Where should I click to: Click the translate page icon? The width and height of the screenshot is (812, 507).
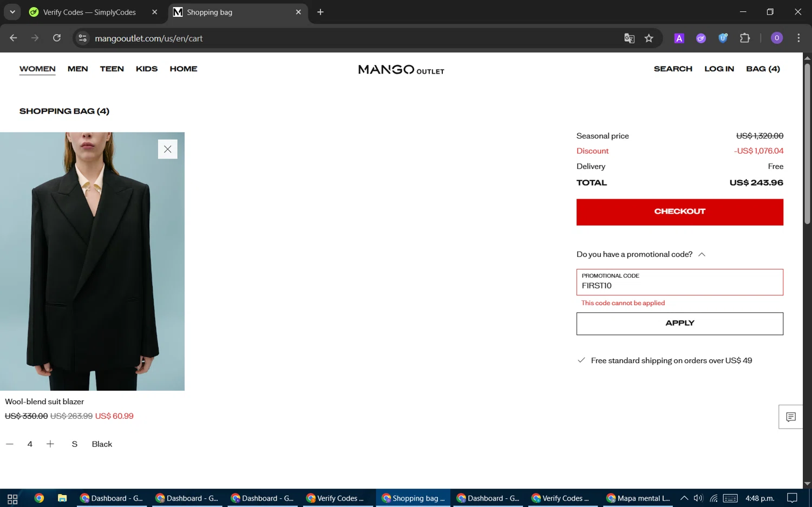(x=629, y=38)
